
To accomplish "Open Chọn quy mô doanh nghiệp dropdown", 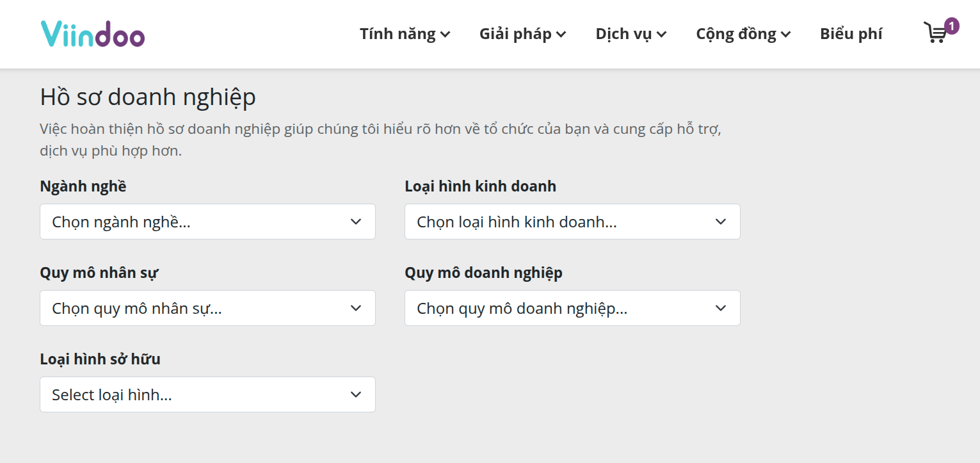I will click(x=572, y=308).
